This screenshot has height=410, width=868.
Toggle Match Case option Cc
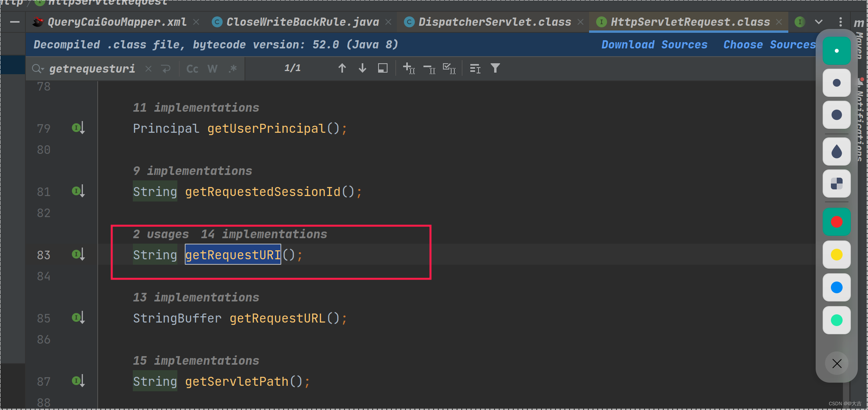[192, 69]
